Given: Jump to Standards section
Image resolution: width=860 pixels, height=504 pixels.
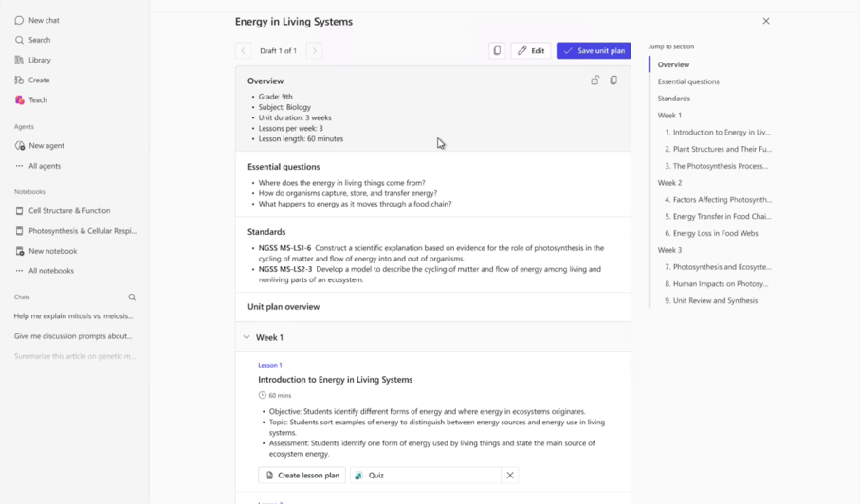Looking at the screenshot, I should coord(673,99).
